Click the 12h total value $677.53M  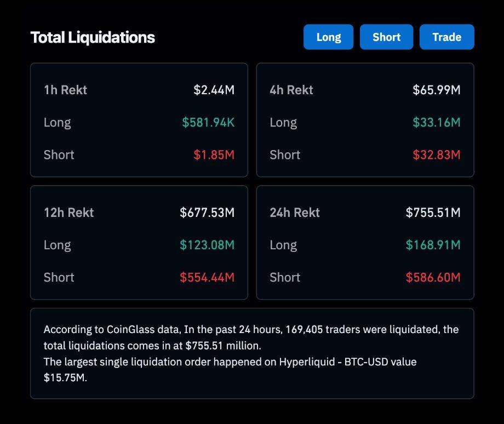tap(207, 213)
